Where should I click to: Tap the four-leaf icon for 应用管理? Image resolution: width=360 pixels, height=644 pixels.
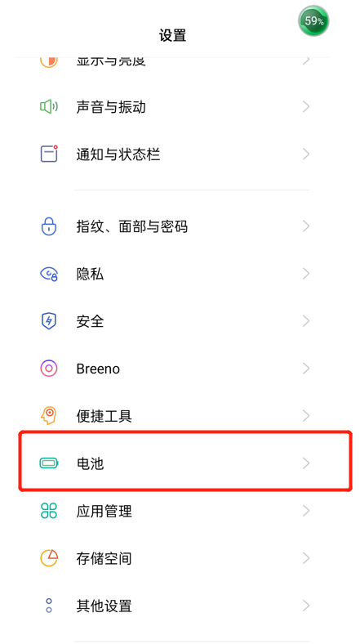[49, 511]
